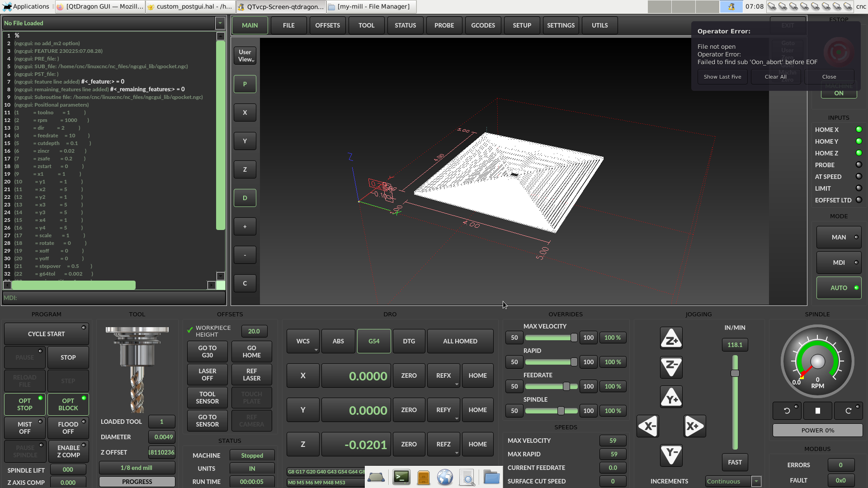Open the TOOL tab
868x488 pixels.
(367, 25)
